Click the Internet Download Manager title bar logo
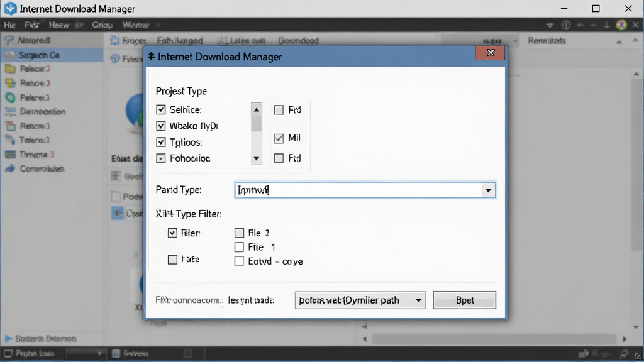This screenshot has width=644, height=362. coord(10,9)
